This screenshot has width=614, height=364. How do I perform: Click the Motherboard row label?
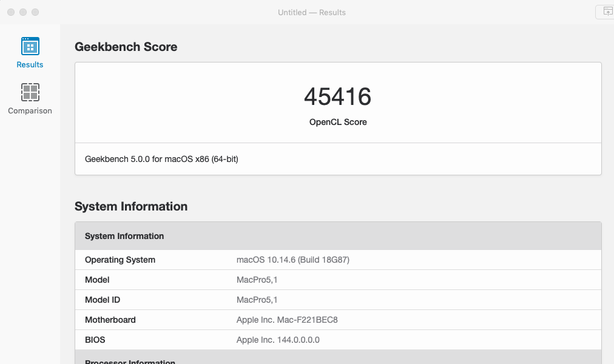pyautogui.click(x=110, y=320)
